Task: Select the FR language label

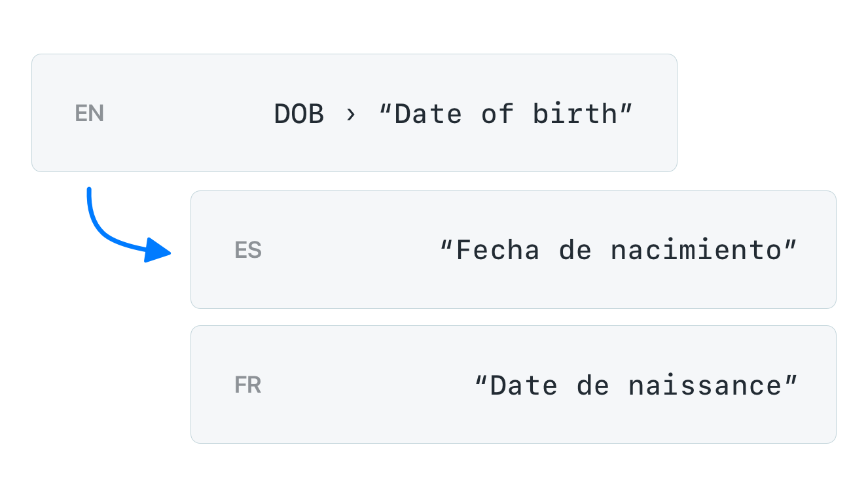Action: click(x=248, y=385)
